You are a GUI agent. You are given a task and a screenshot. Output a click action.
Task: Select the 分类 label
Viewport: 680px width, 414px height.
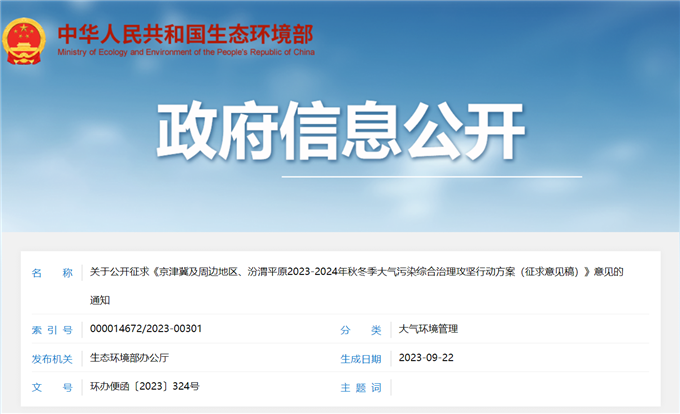361,330
